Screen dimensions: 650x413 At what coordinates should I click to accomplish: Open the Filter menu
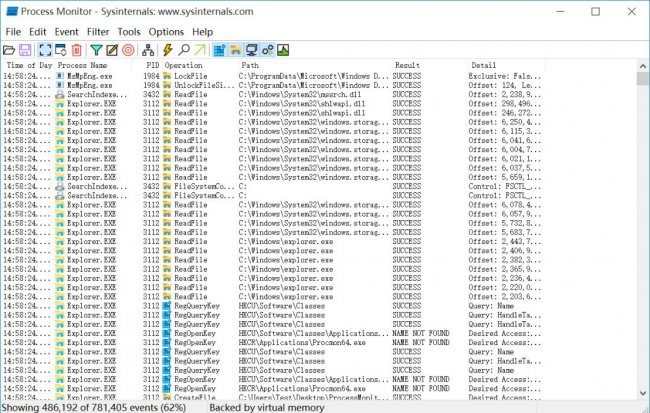click(98, 32)
